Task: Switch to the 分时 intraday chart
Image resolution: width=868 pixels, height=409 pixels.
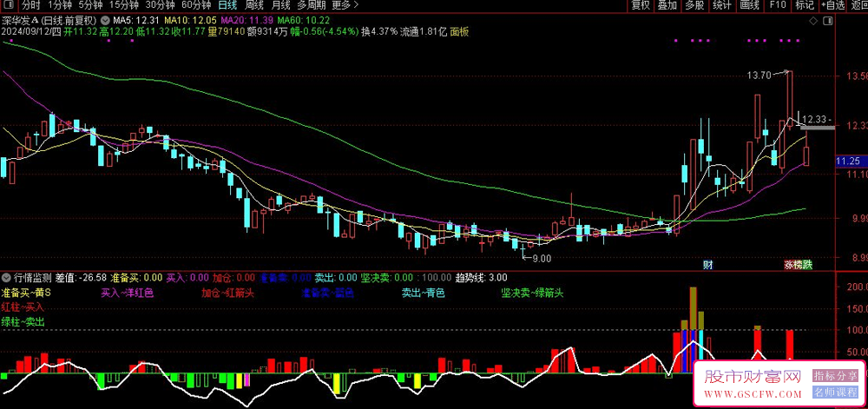Action: coord(31,5)
